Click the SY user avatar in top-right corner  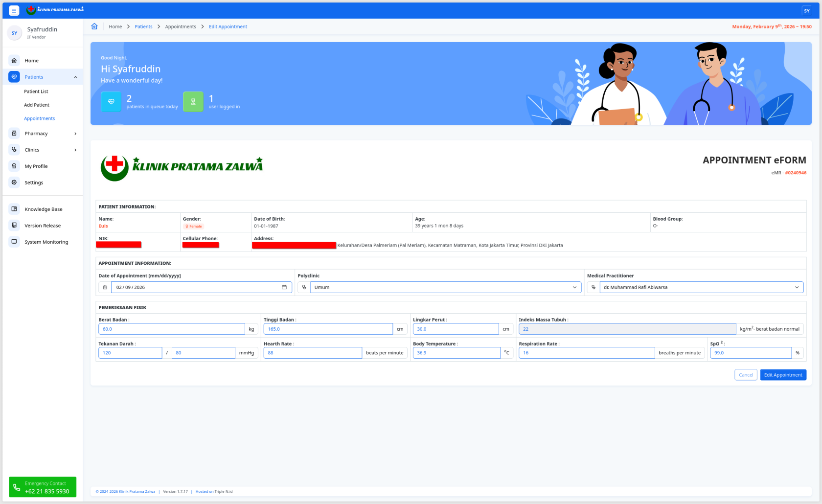(x=807, y=11)
